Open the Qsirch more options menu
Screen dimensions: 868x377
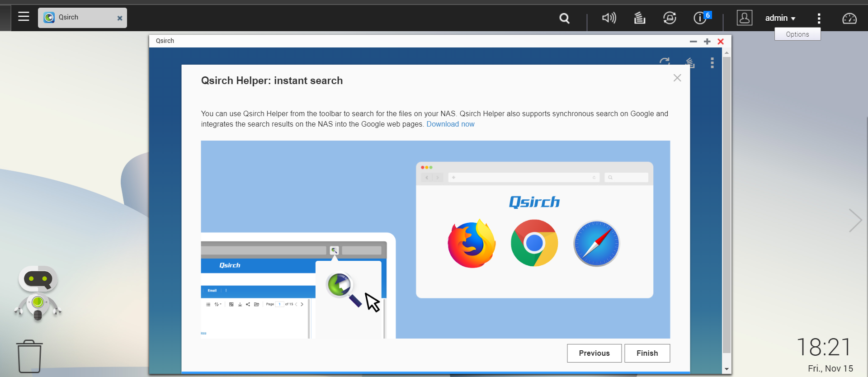[x=712, y=63]
